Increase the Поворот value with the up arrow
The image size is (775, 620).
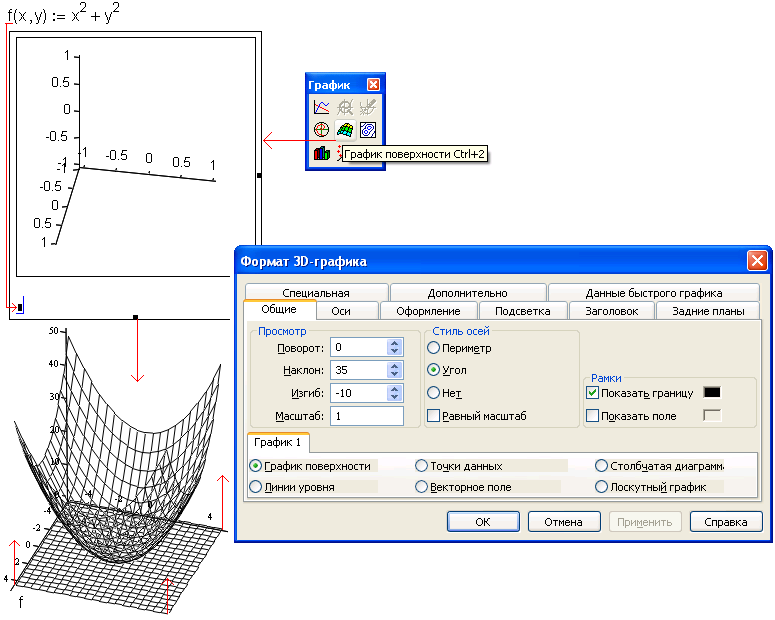click(x=394, y=344)
